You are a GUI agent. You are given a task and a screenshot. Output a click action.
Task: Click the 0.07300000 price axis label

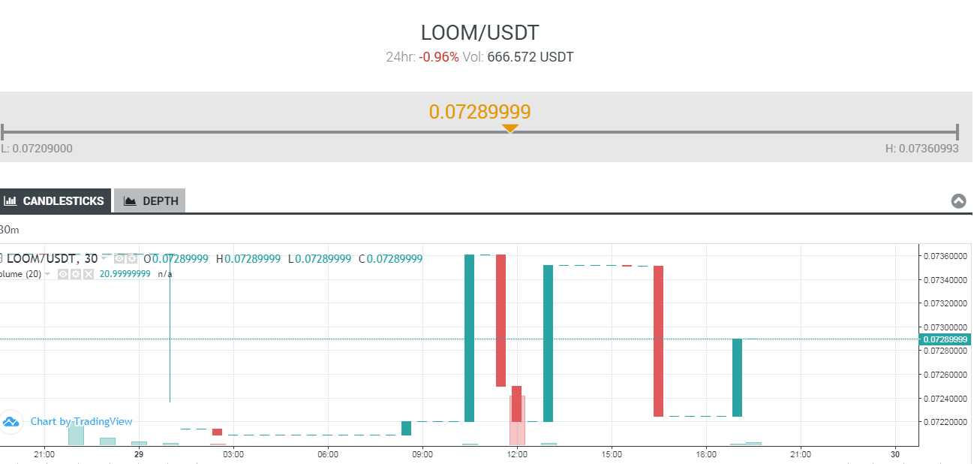click(945, 327)
